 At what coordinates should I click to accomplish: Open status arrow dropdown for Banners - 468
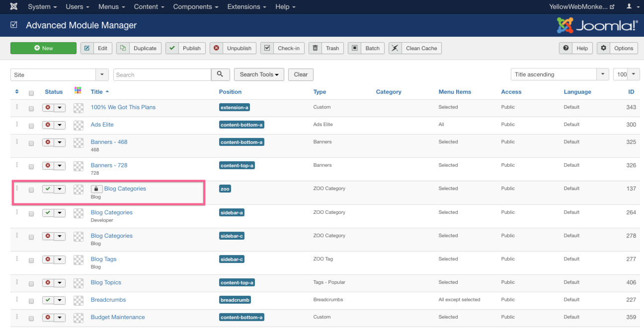[x=60, y=142]
